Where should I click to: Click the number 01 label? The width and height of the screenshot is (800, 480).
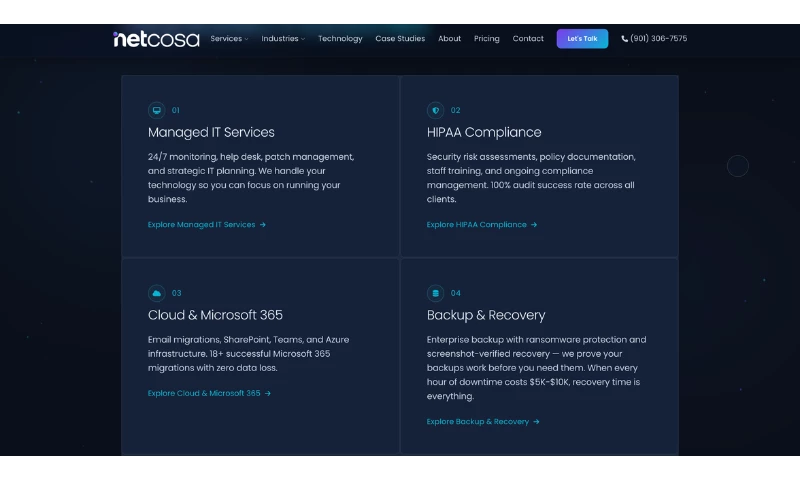coord(176,110)
